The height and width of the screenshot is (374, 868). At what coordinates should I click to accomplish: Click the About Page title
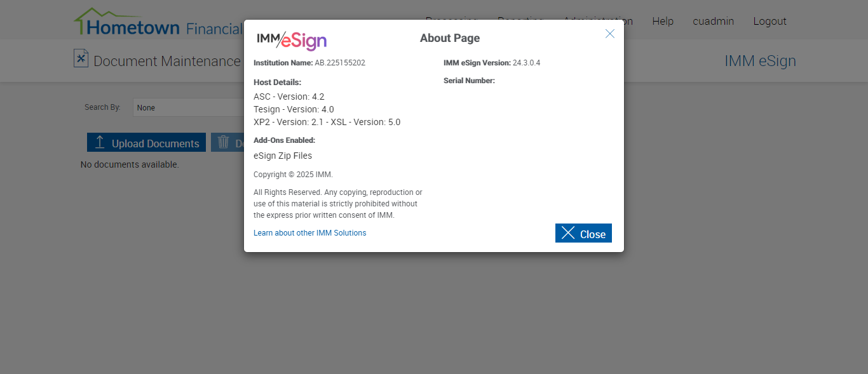pos(450,38)
